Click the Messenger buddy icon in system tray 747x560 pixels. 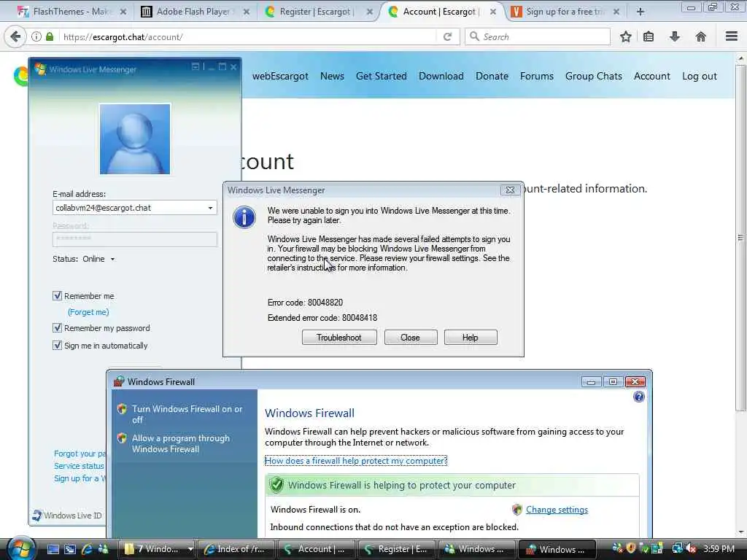[617, 548]
